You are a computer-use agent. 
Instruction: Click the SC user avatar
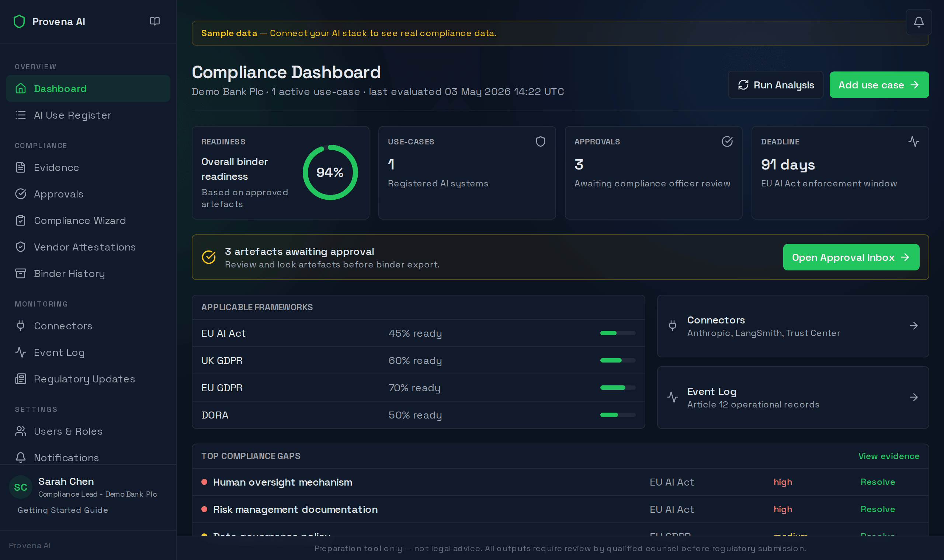[x=20, y=487]
